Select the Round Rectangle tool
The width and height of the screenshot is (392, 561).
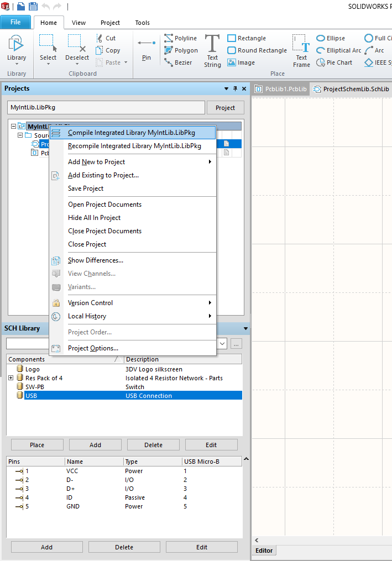click(257, 50)
